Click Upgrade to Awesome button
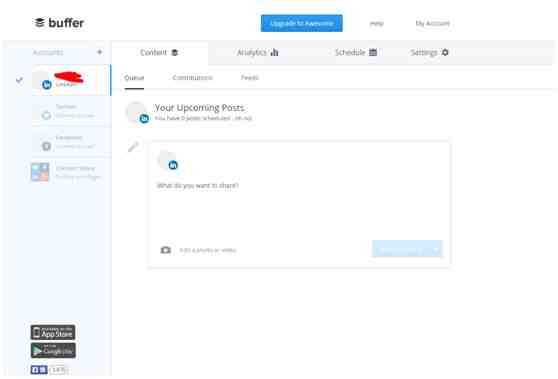 pos(302,23)
